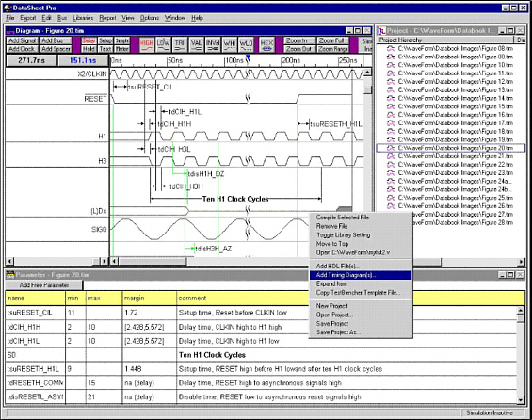This screenshot has width=532, height=420.
Task: Click the tsuRESET_CIL parameter name cell
Action: [35, 313]
